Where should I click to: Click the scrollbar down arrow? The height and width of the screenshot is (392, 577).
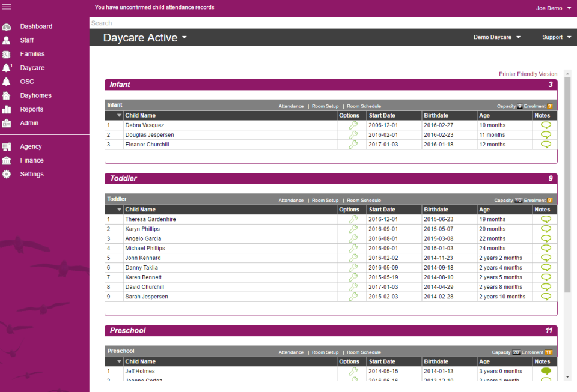tap(567, 377)
